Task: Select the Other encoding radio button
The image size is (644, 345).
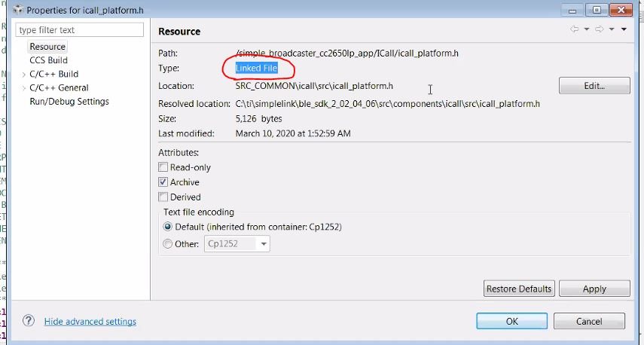Action: coord(169,244)
